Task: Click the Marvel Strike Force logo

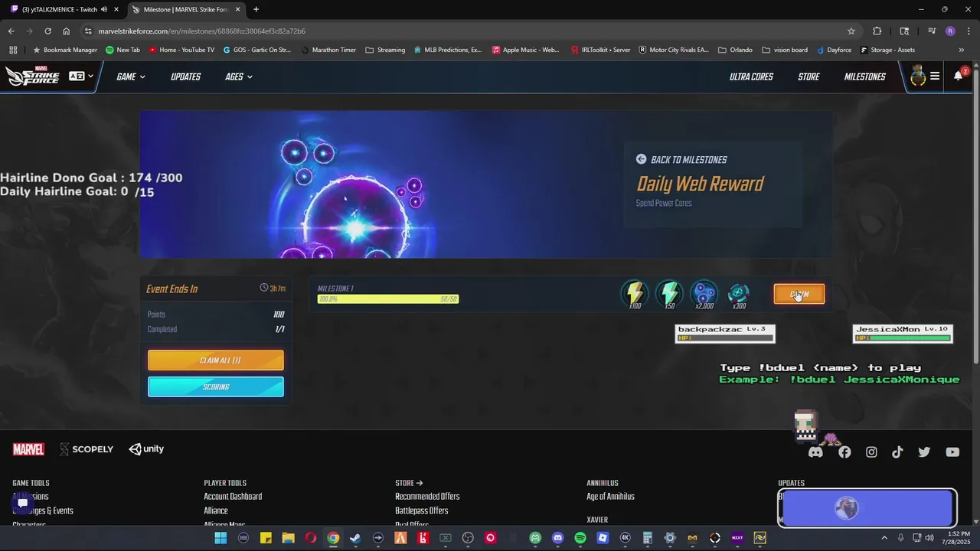Action: (x=32, y=76)
